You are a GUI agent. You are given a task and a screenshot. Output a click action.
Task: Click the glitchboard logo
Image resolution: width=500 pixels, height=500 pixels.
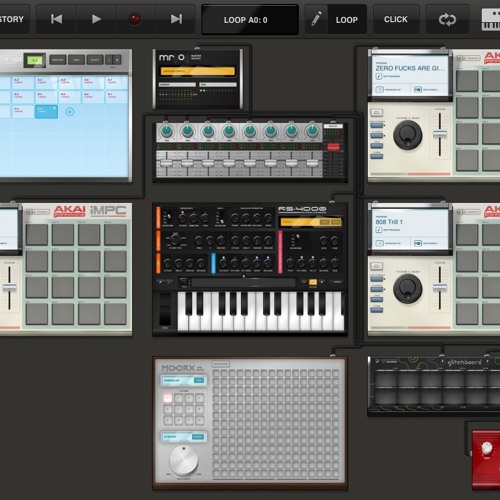(x=465, y=362)
